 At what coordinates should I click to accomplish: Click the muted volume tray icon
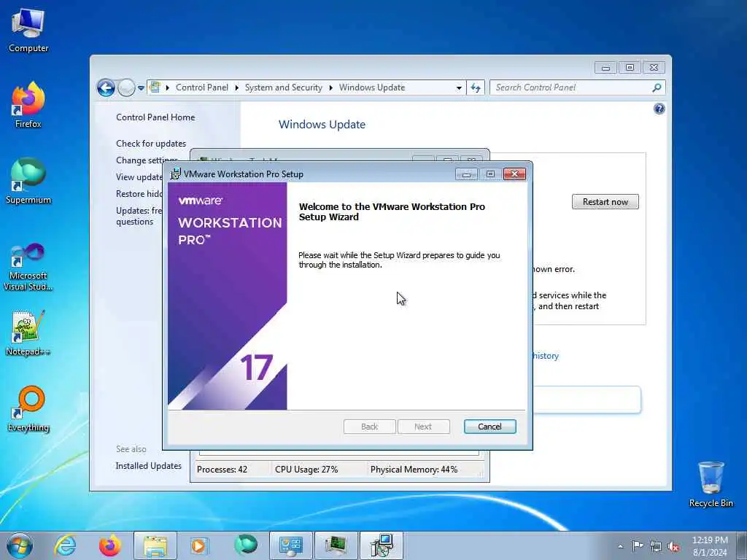point(673,547)
